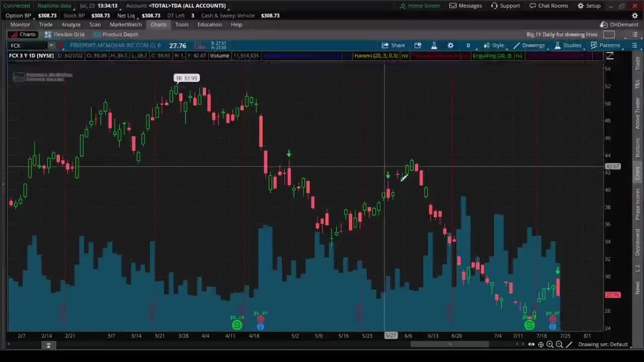
Task: Open the Education tab
Action: (209, 25)
